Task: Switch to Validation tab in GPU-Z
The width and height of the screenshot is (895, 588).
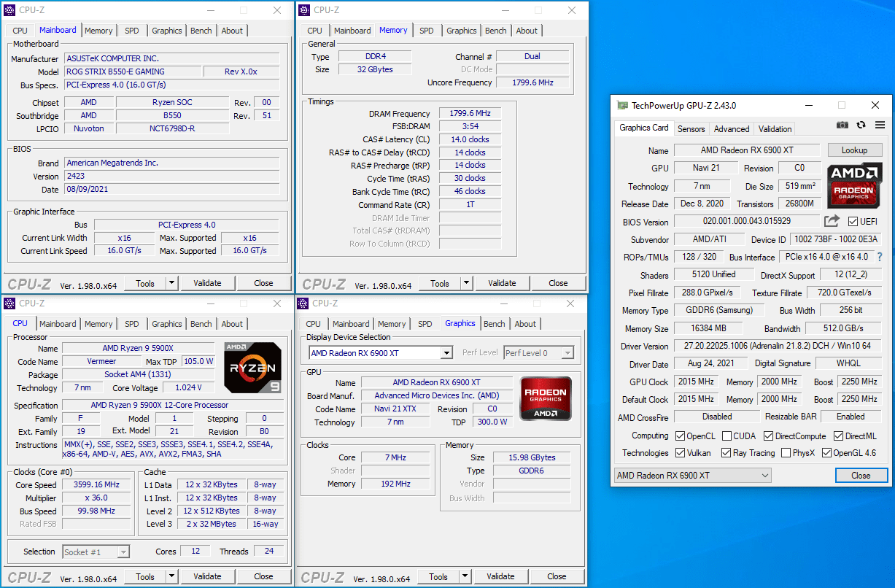Action: tap(775, 129)
